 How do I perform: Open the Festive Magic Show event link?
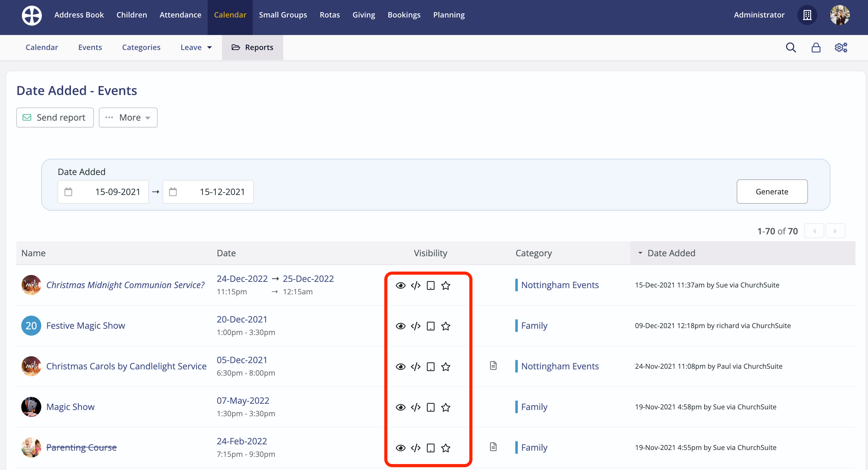(x=85, y=325)
